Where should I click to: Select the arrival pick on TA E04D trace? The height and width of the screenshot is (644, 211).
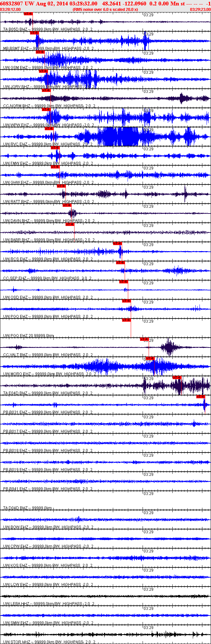click(x=177, y=378)
